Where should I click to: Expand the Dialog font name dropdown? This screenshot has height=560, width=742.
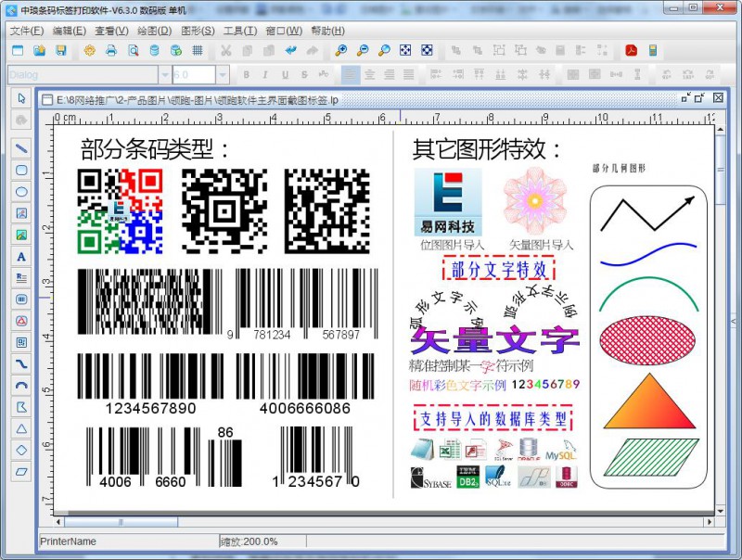[165, 75]
